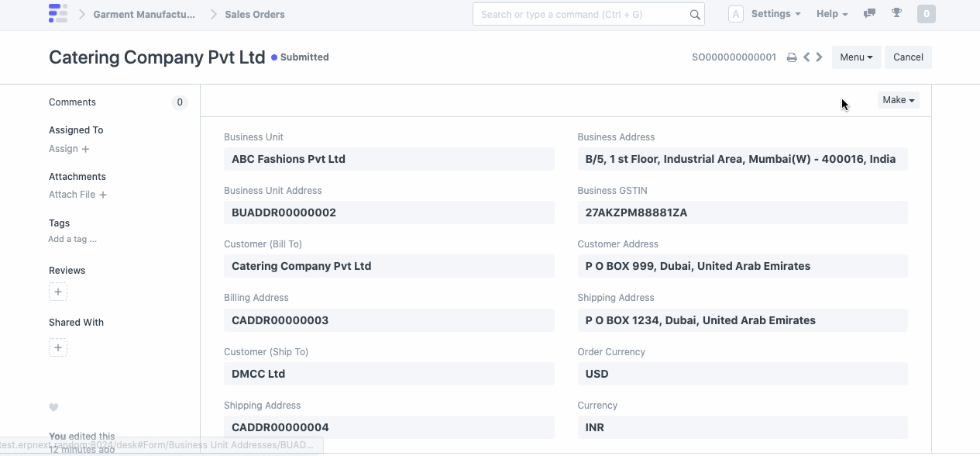Click the Submitted status indicator

(300, 57)
